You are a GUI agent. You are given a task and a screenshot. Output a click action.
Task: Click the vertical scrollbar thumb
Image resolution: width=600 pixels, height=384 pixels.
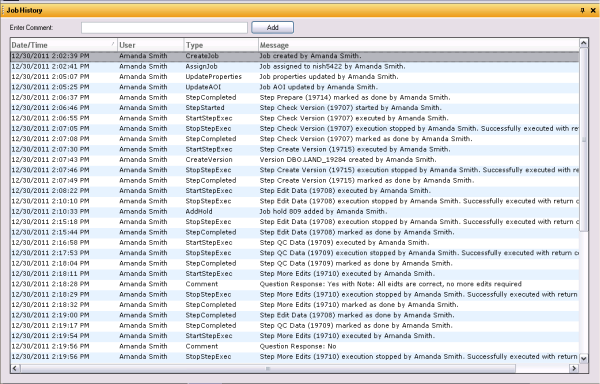point(584,140)
